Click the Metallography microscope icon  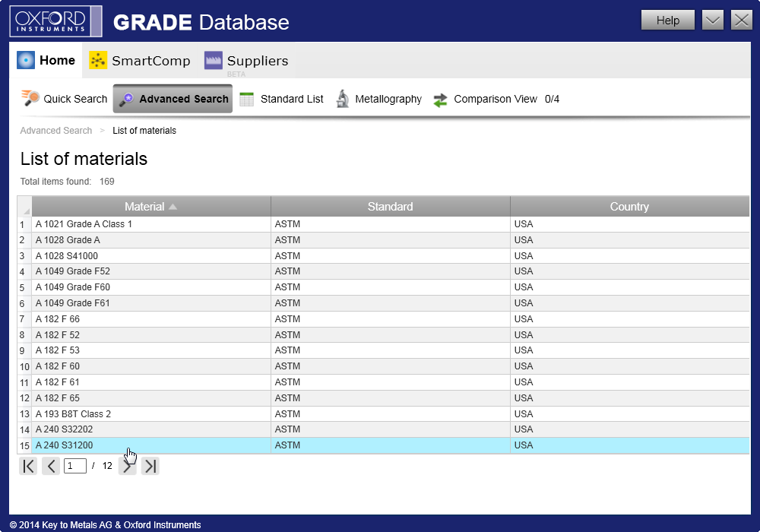(342, 99)
